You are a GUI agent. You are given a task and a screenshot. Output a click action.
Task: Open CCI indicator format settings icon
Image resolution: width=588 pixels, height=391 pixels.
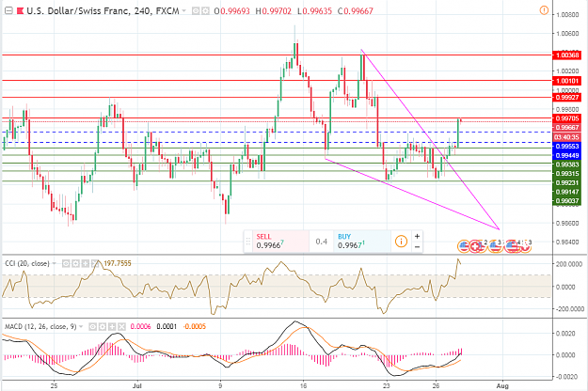[75, 264]
